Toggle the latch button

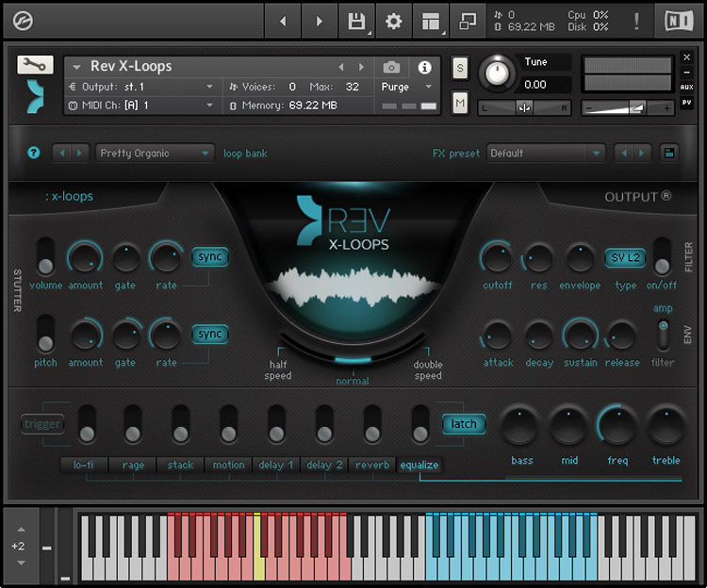point(464,424)
